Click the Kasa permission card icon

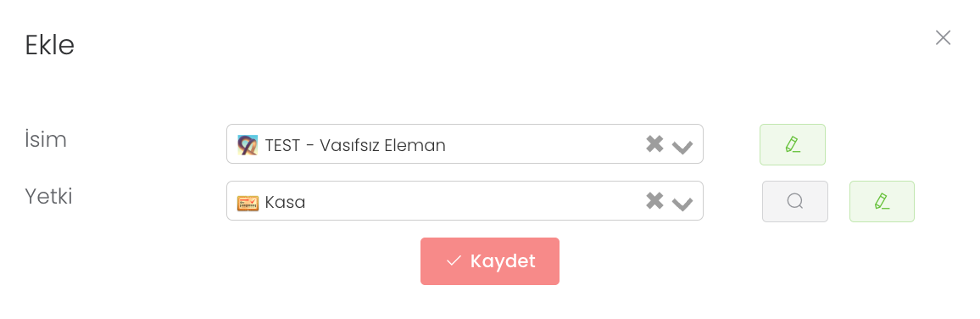pyautogui.click(x=248, y=203)
